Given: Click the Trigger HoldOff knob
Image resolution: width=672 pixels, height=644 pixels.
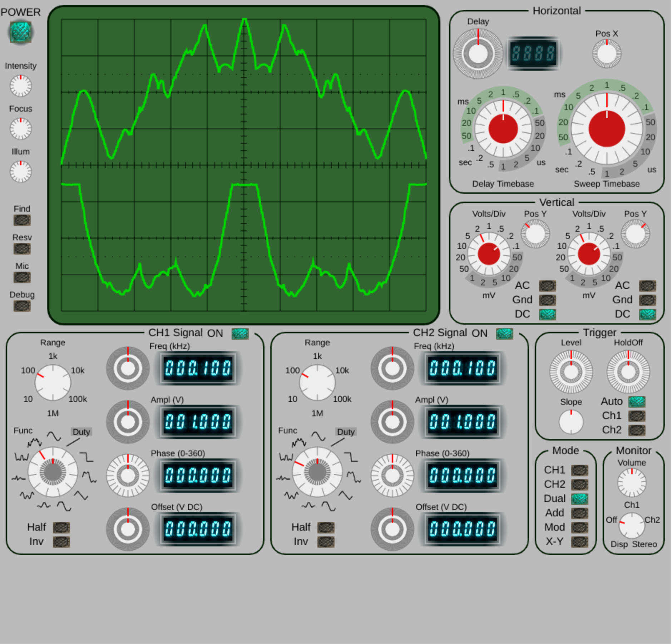Looking at the screenshot, I should 628,372.
